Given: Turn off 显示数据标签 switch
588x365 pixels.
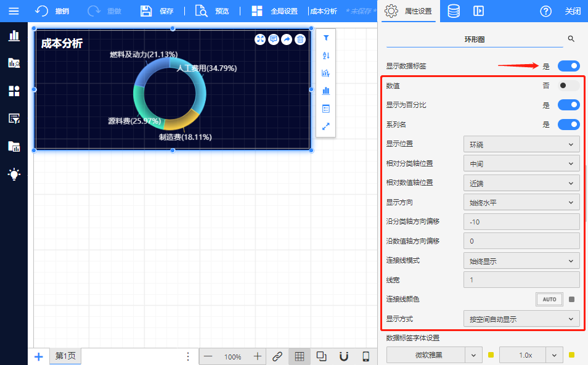Looking at the screenshot, I should click(568, 66).
